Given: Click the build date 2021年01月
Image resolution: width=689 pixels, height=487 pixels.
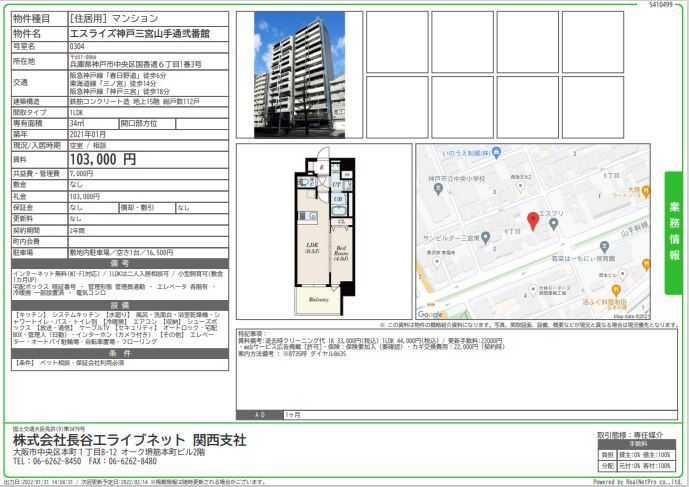Looking at the screenshot, I should click(x=87, y=134).
